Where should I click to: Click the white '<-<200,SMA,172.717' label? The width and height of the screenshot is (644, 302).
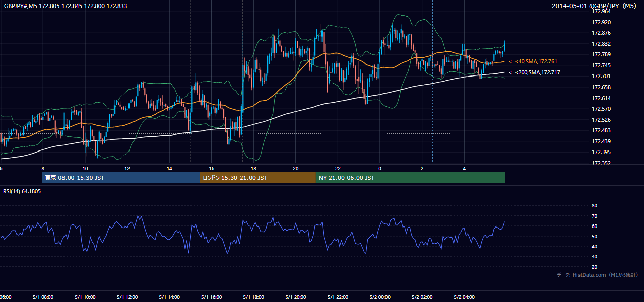pyautogui.click(x=535, y=72)
